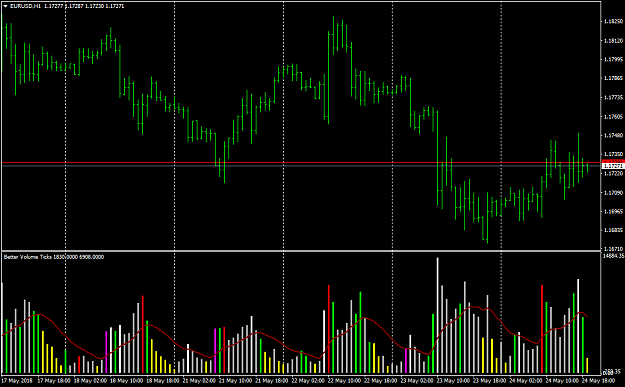
Task: Click the 21 May 18:00 time label
Action: (272, 381)
